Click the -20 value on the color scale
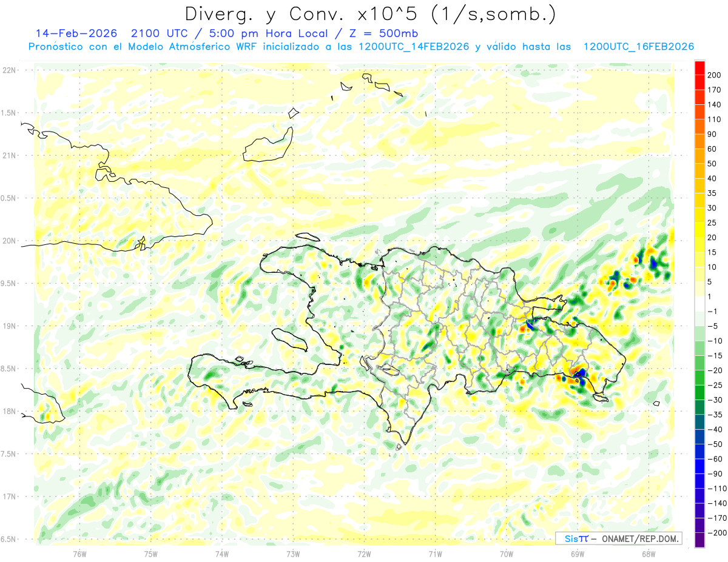The image size is (728, 562). 714,370
